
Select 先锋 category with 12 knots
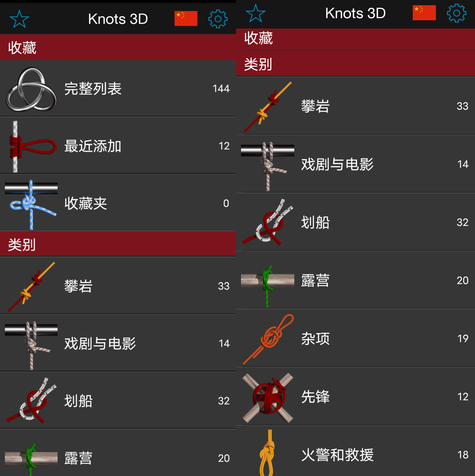click(355, 396)
